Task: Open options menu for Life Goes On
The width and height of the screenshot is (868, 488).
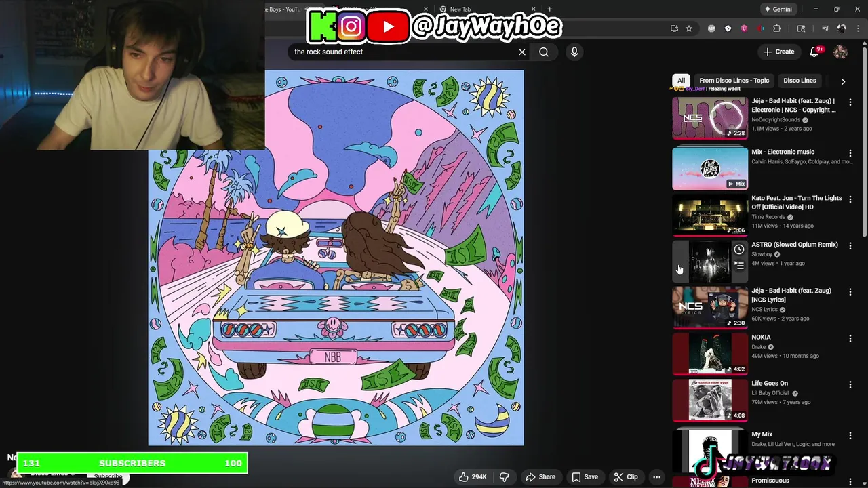Action: (850, 384)
